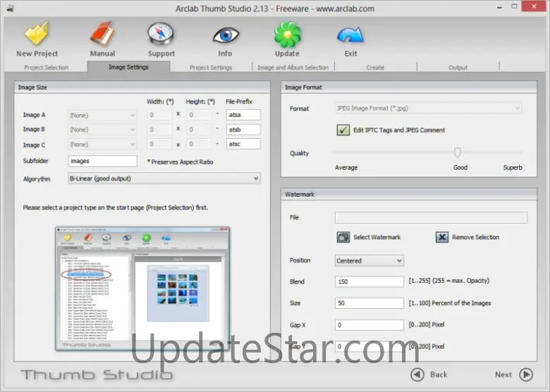
Task: Click the Next button label
Action: (503, 374)
